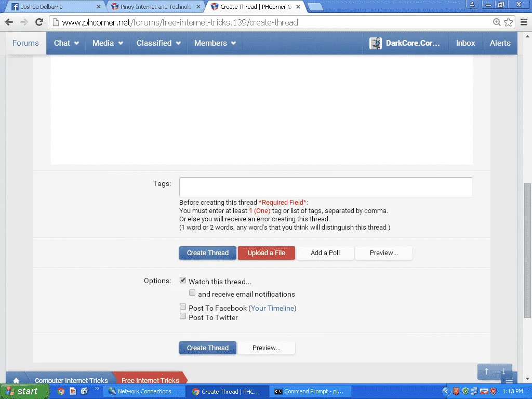Screen dimensions: 532x399
Task: Check the Post To Twitter option
Action: pyautogui.click(x=183, y=316)
